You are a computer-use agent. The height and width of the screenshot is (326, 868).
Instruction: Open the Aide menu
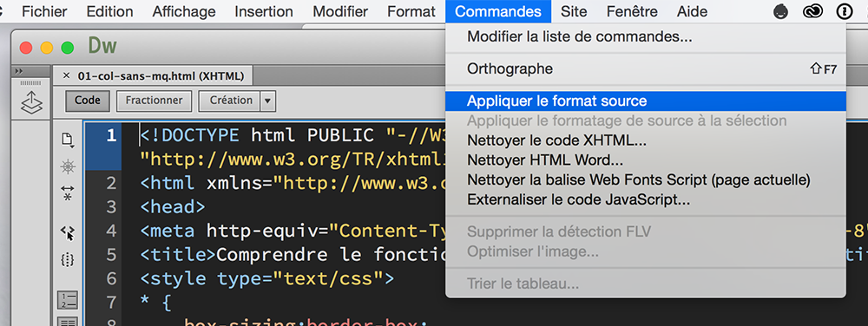tap(692, 11)
